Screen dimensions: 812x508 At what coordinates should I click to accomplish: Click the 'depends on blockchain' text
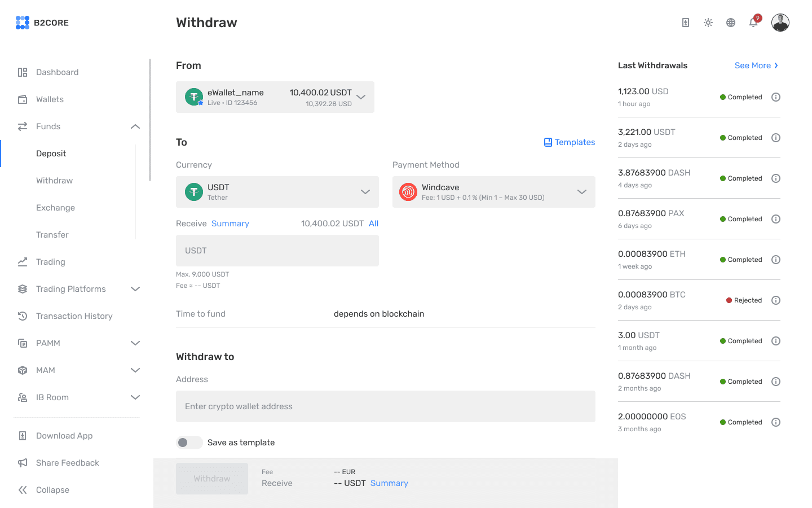pos(379,314)
